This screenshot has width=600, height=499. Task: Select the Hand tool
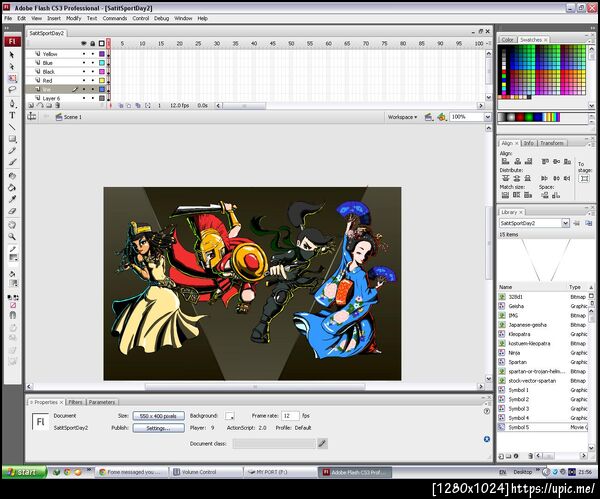[12, 225]
